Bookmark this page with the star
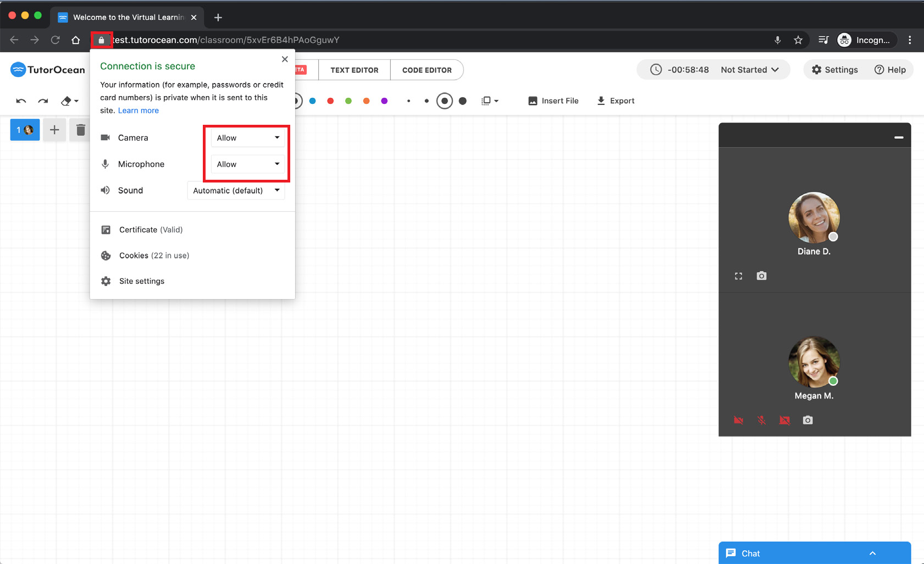This screenshot has height=564, width=924. pyautogui.click(x=798, y=40)
